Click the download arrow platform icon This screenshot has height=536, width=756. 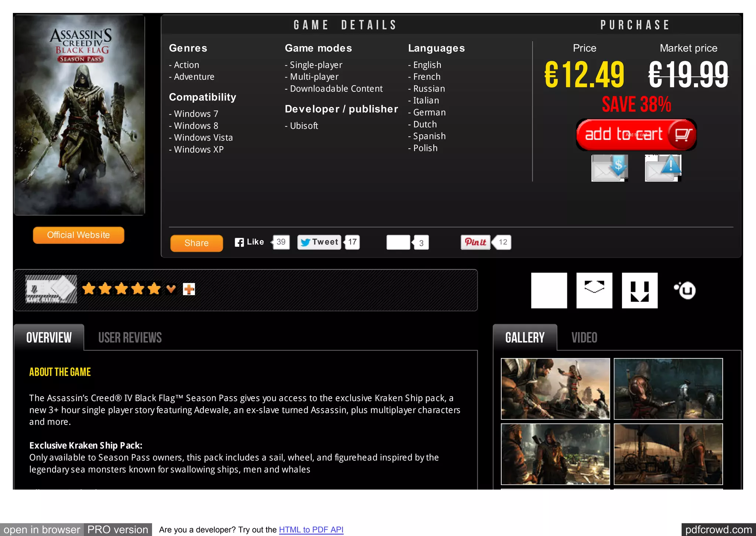639,290
